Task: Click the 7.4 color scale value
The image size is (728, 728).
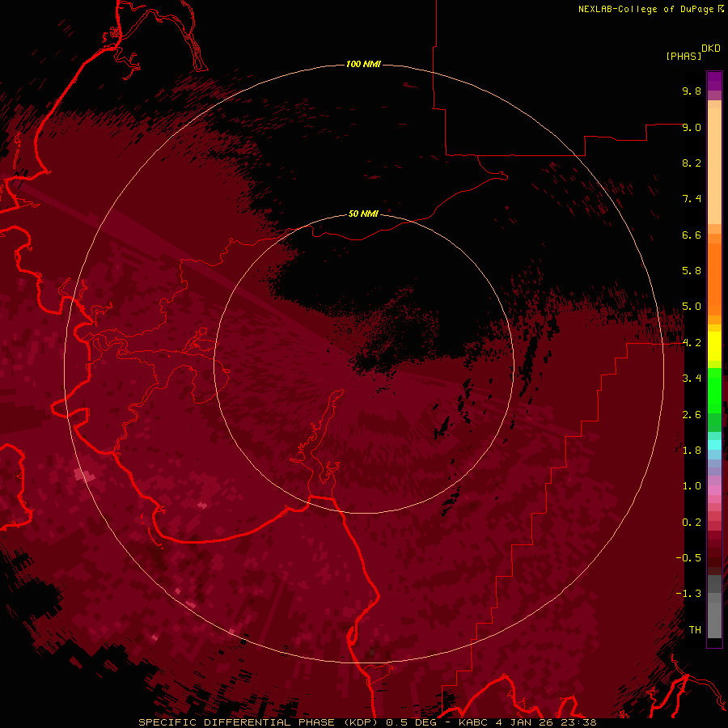Action: (x=692, y=199)
